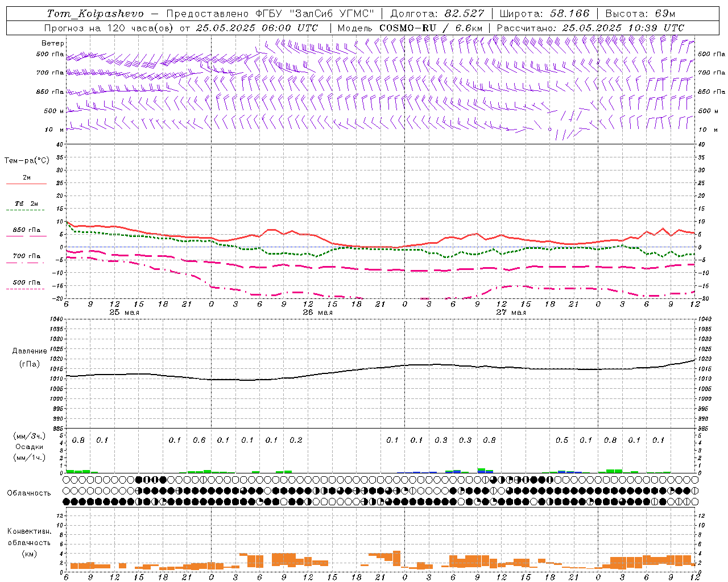Viewport: 728px width, 582px height.
Task: Click the '700 гПа' temperature legend entry
Action: pos(27,256)
